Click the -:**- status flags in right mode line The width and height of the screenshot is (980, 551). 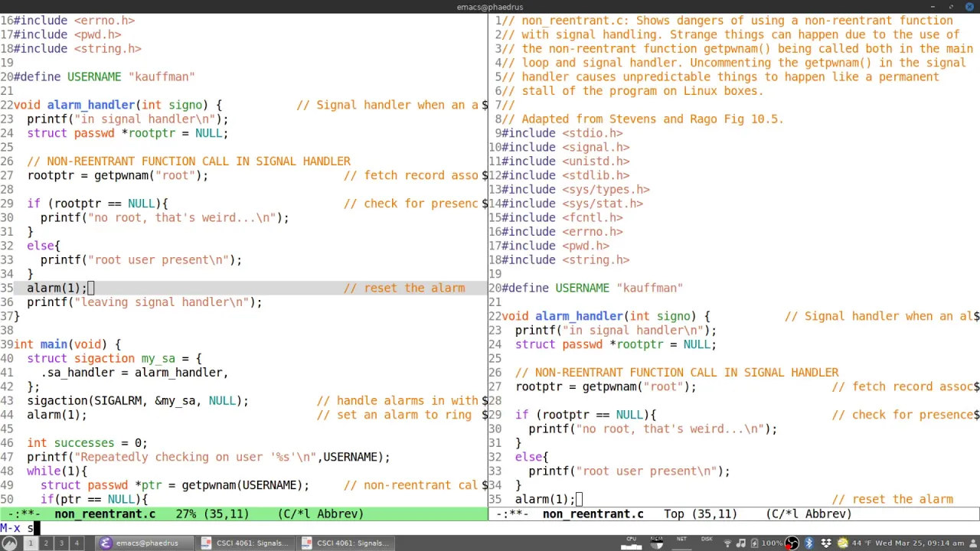coord(511,514)
